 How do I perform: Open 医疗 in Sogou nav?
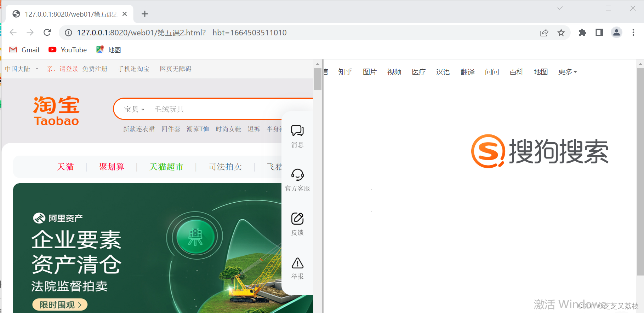[x=418, y=72]
